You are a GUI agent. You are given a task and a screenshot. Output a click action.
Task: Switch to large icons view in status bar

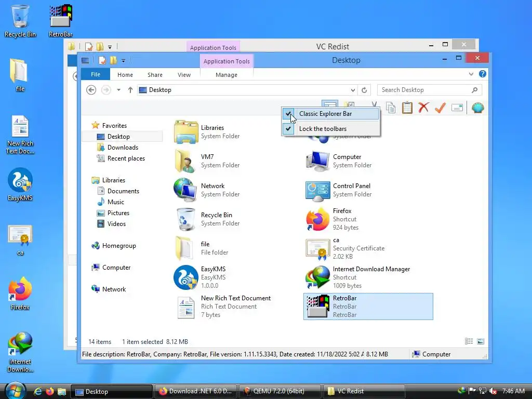481,341
